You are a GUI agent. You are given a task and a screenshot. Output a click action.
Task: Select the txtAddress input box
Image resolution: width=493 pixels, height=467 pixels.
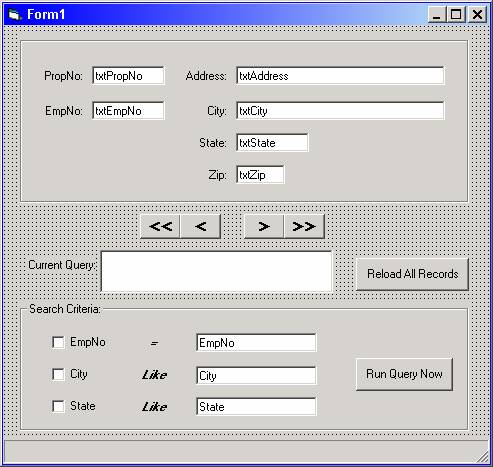(340, 76)
